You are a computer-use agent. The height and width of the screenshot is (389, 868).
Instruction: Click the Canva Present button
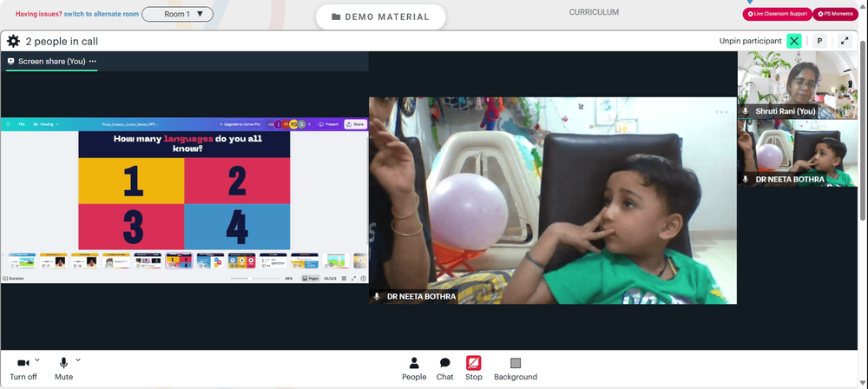click(x=328, y=124)
